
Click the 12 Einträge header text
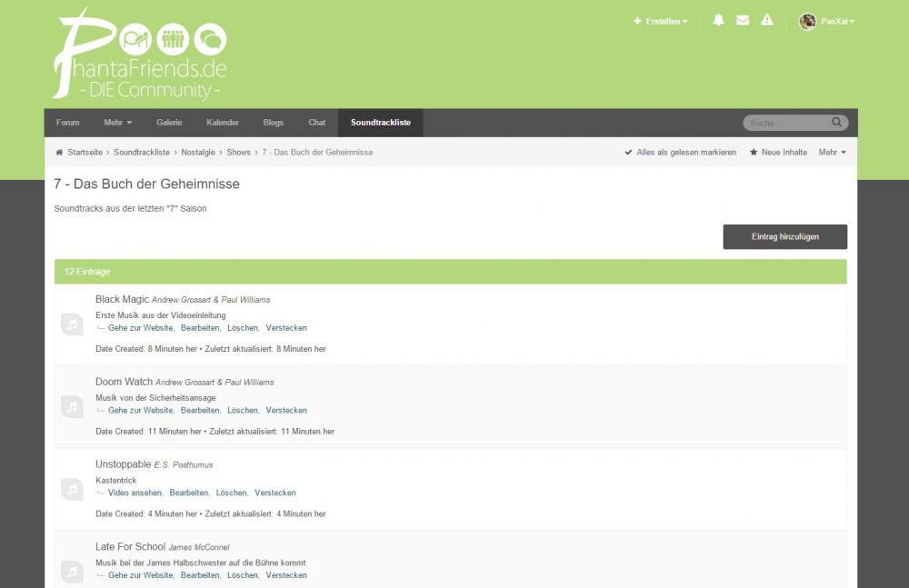coord(87,272)
